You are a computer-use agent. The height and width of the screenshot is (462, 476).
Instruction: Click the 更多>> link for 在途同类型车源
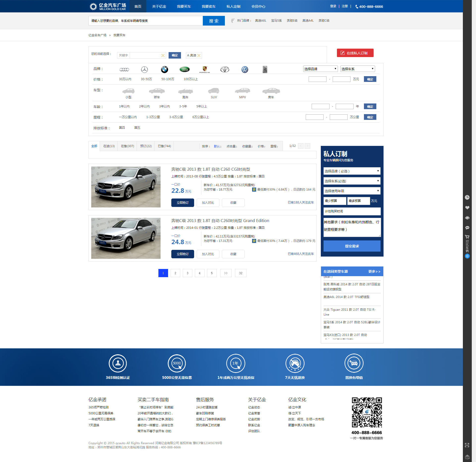[x=374, y=271]
